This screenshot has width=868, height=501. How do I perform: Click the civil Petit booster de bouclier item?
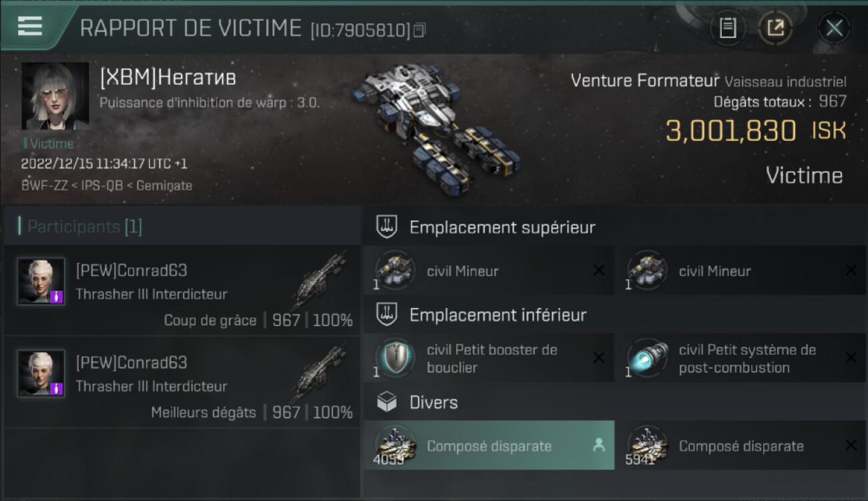489,358
